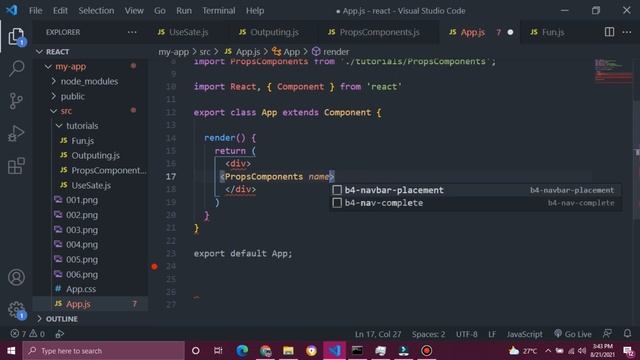Click the VS Code logo icon

[12, 10]
